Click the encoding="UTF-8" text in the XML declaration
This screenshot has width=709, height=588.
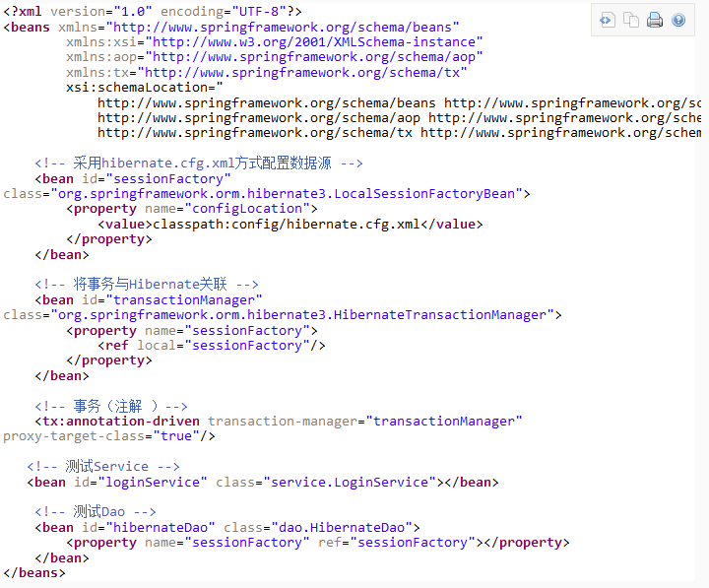[224, 11]
